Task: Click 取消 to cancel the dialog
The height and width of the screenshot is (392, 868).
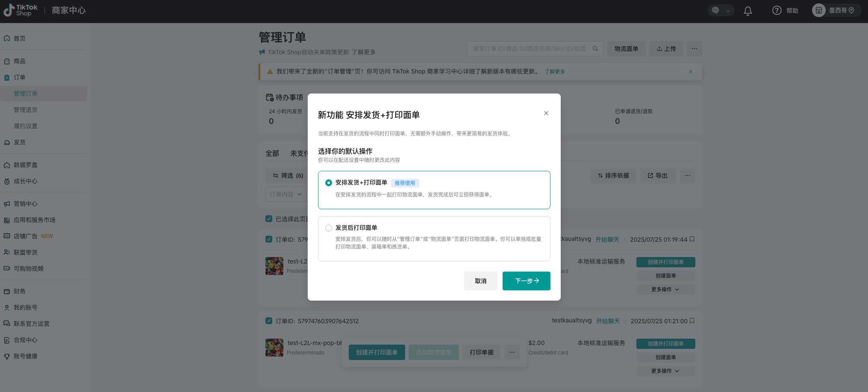Action: click(x=480, y=281)
